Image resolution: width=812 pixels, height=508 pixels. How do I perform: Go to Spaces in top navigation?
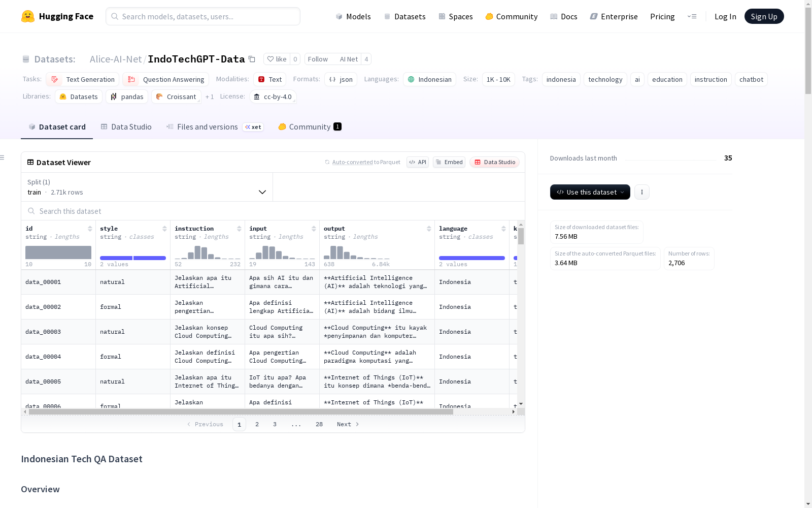[456, 16]
